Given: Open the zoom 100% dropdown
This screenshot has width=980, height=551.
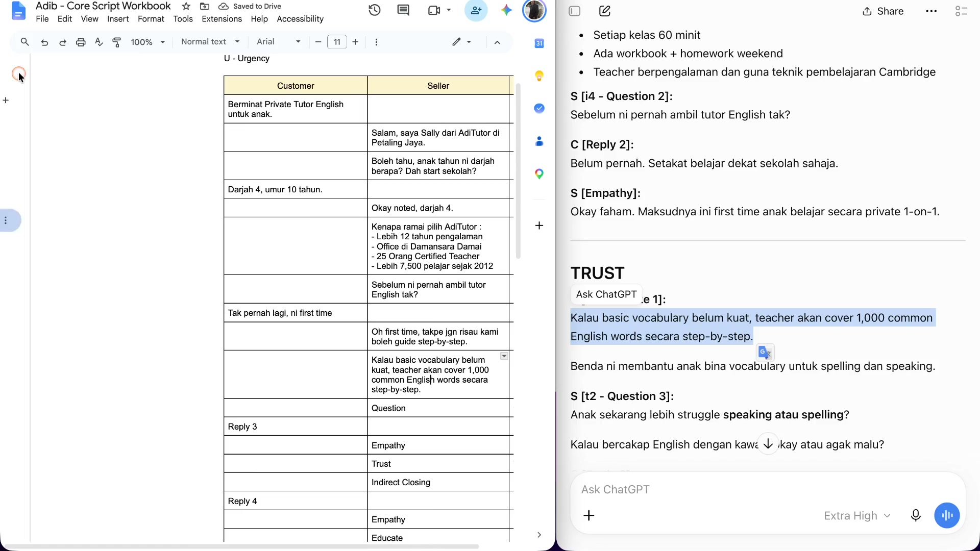Looking at the screenshot, I should (148, 42).
